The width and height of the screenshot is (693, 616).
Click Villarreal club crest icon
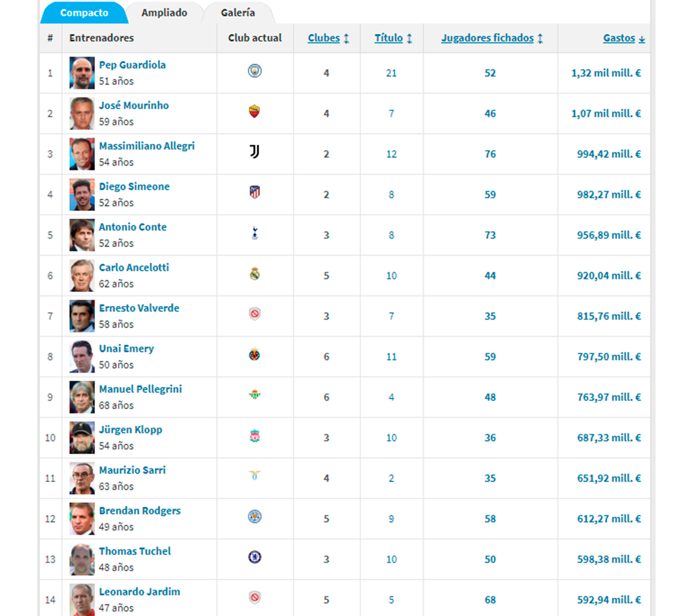[254, 355]
